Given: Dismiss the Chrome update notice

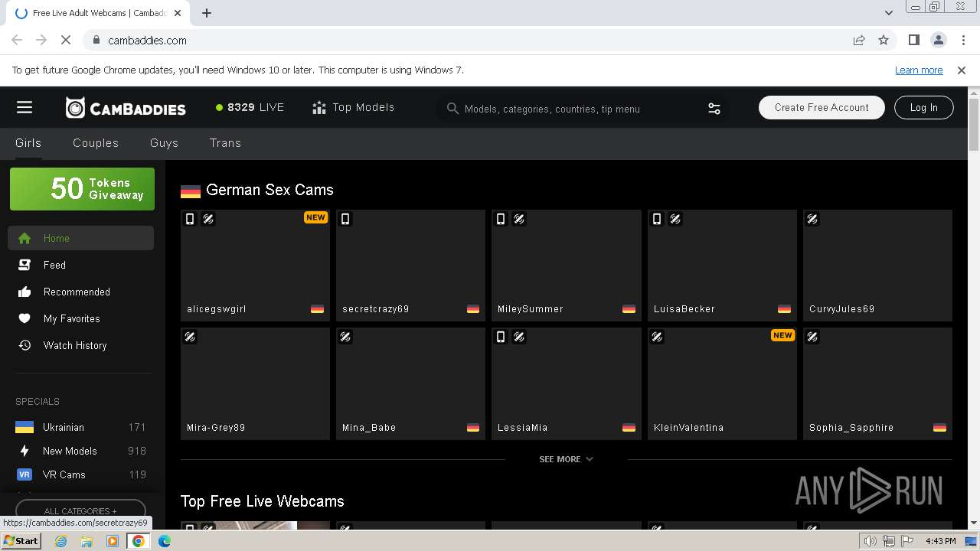Looking at the screenshot, I should [x=962, y=70].
